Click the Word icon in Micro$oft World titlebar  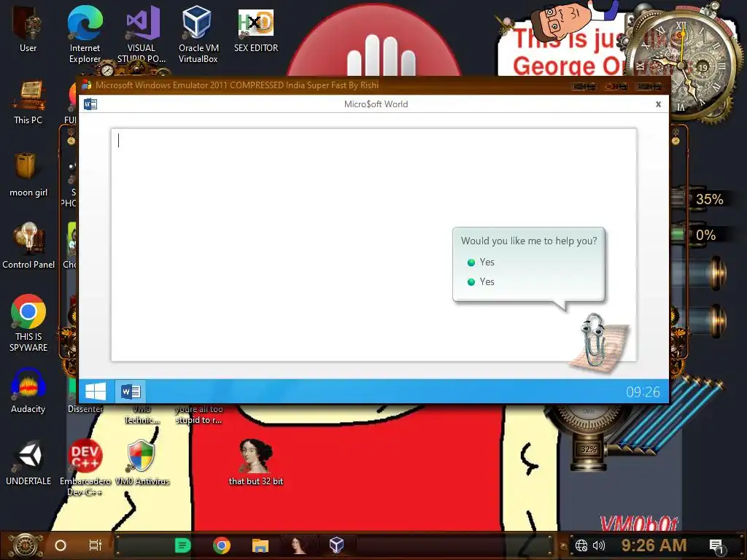(x=90, y=104)
